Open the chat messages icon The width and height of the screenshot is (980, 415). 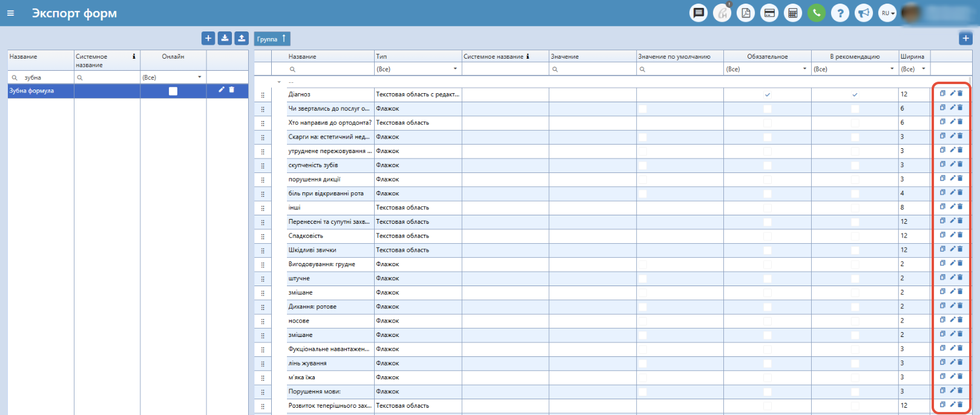(699, 13)
